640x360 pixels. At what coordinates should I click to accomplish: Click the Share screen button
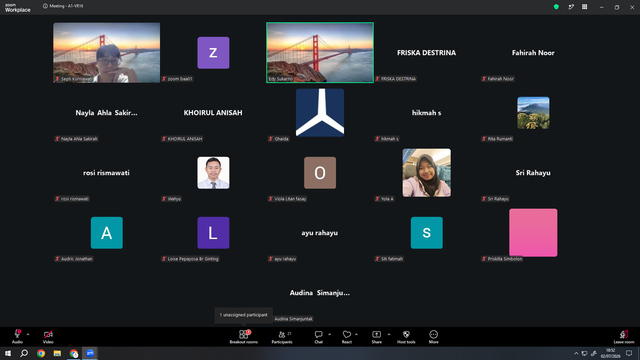376,336
